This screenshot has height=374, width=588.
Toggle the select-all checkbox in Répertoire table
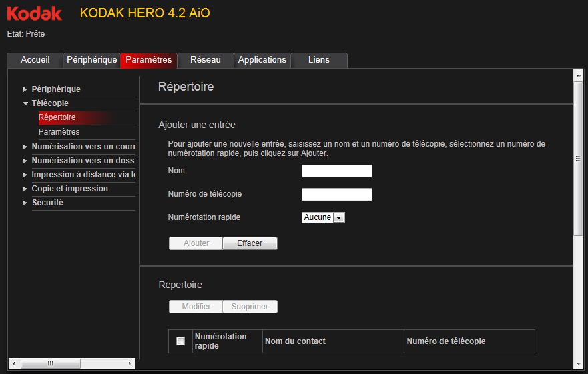pyautogui.click(x=180, y=341)
